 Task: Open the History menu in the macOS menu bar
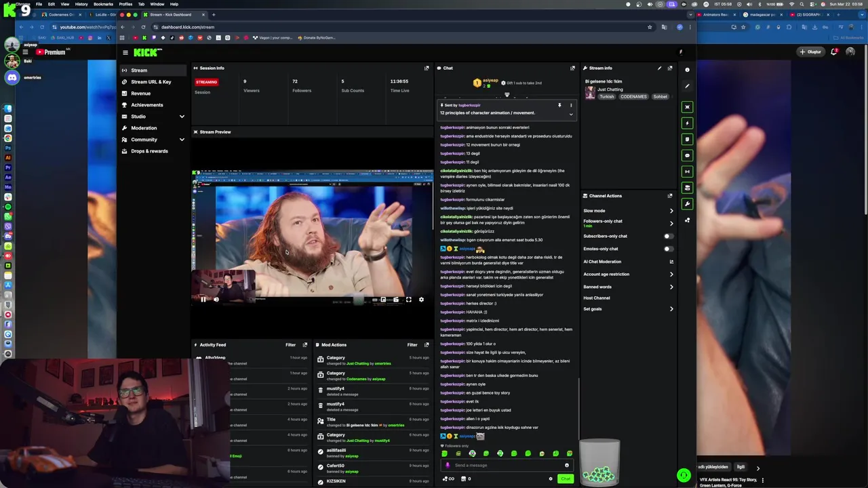click(81, 4)
